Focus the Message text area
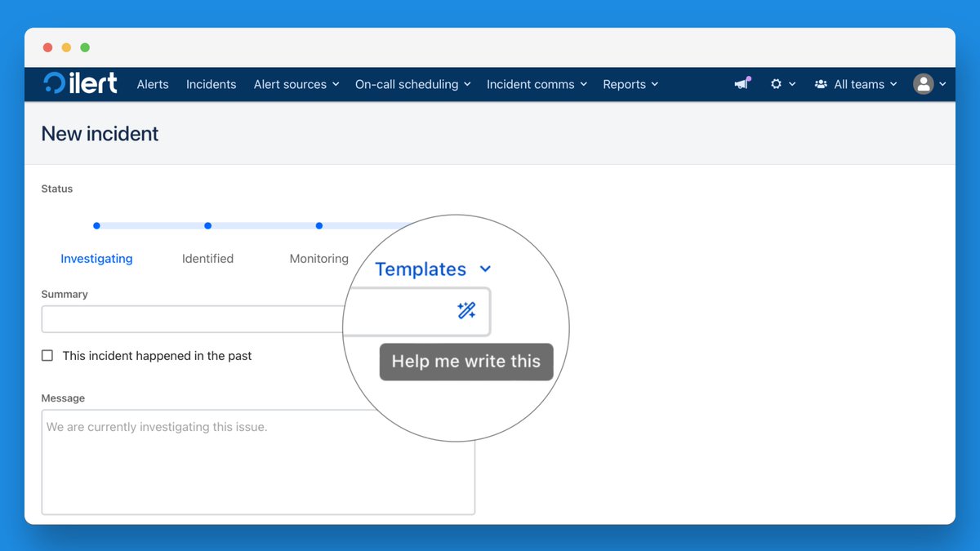The height and width of the screenshot is (551, 980). [258, 462]
